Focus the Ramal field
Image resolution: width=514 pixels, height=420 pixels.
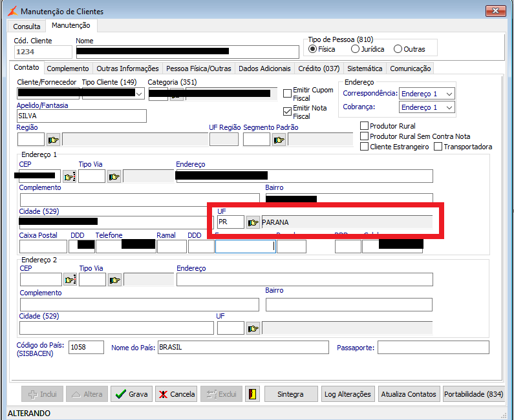coord(172,247)
